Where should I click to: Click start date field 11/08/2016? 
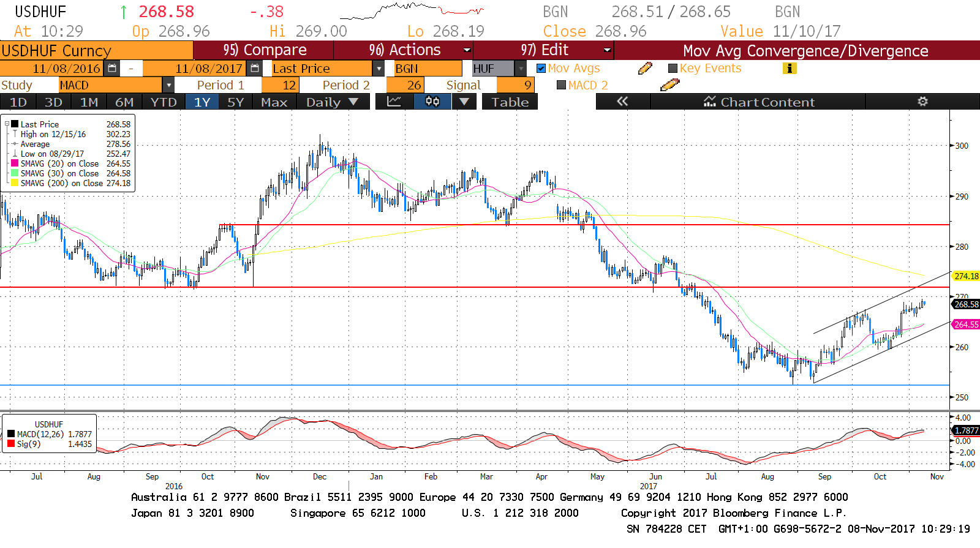[x=53, y=69]
